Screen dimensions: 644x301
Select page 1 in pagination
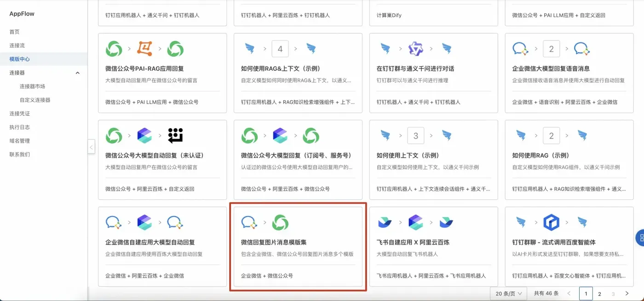click(x=586, y=294)
